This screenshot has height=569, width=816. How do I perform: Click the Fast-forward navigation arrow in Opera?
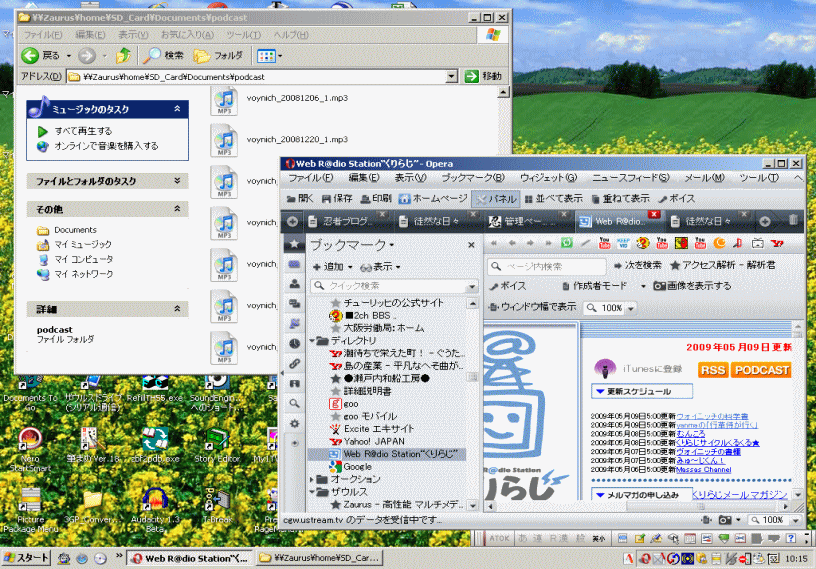pos(548,243)
